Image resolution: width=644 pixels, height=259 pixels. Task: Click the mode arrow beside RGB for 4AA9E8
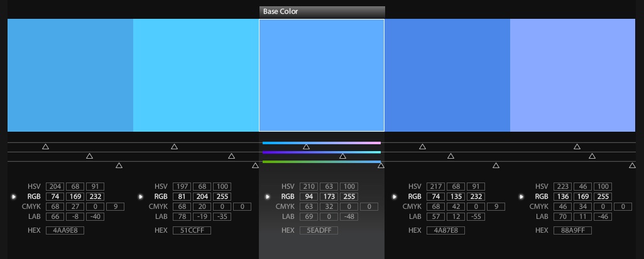(14, 197)
